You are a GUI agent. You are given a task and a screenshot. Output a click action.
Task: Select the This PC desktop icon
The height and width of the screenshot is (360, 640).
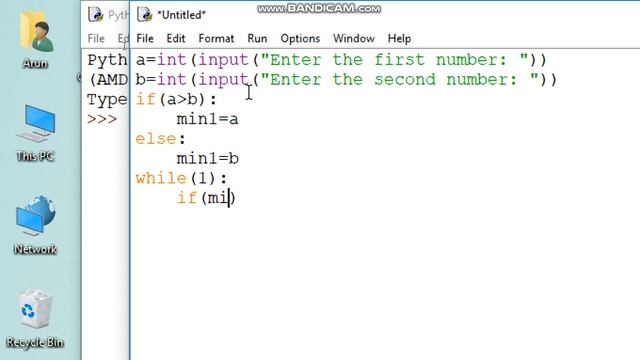point(36,133)
